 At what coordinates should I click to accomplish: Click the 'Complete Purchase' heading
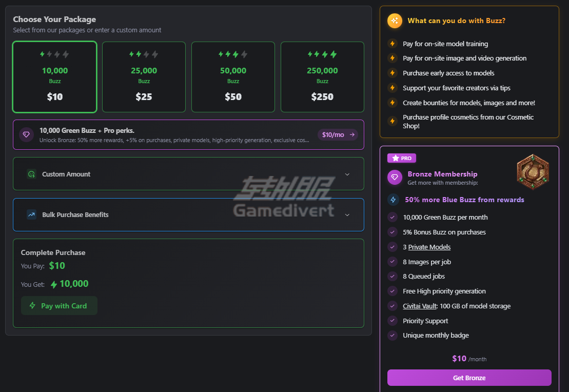pyautogui.click(x=53, y=252)
